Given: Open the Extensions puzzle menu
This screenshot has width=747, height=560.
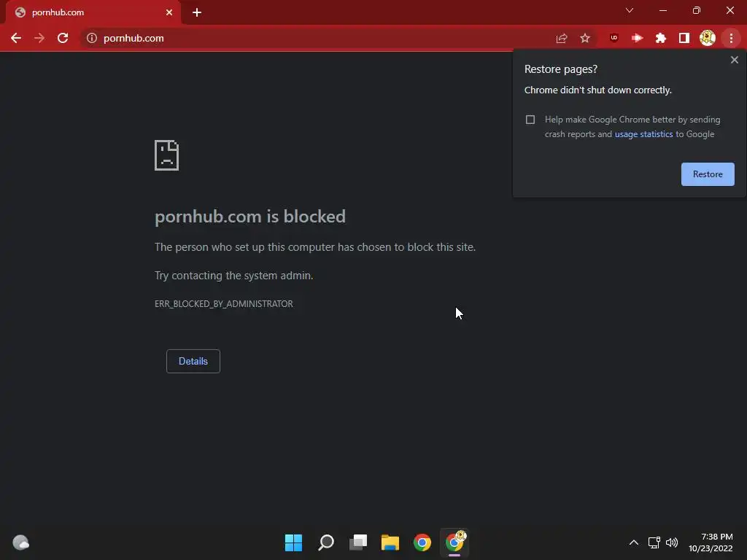Looking at the screenshot, I should click(660, 38).
